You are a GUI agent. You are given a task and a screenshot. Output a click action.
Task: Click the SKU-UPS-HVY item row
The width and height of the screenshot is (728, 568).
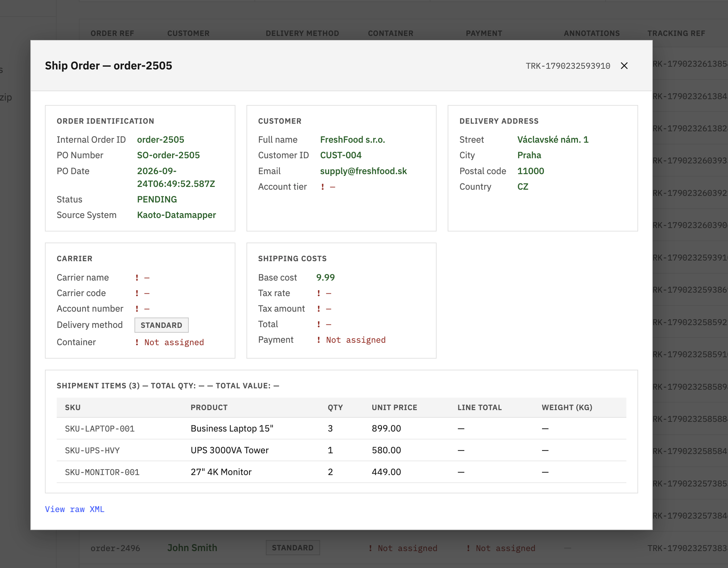point(342,450)
